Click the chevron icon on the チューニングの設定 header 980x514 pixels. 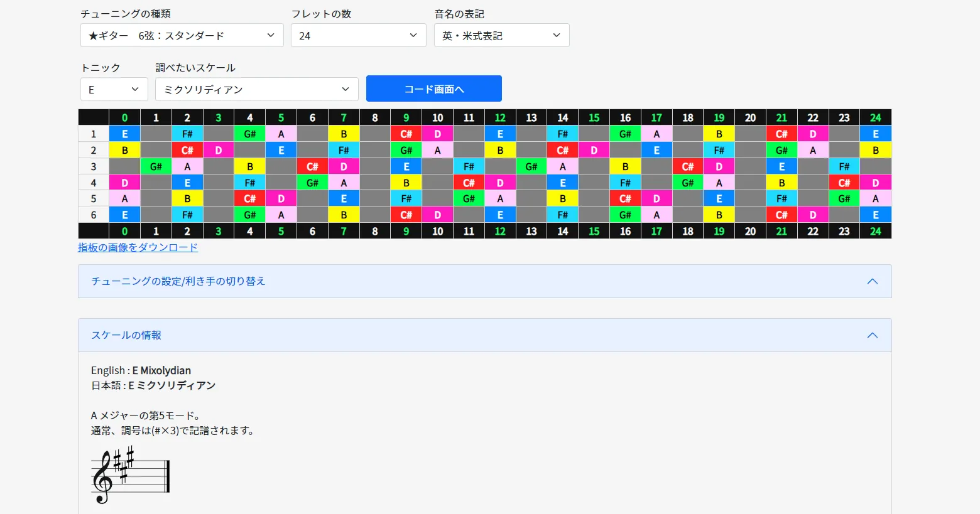872,281
